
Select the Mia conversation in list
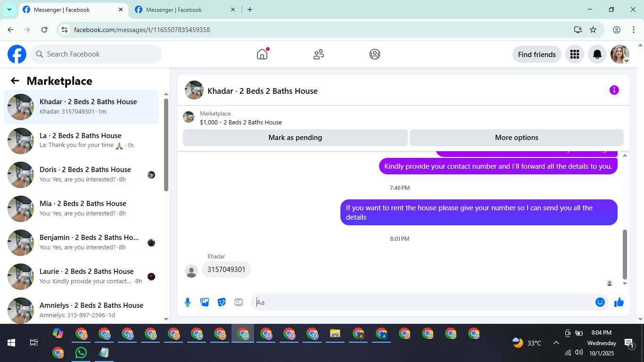(82, 209)
